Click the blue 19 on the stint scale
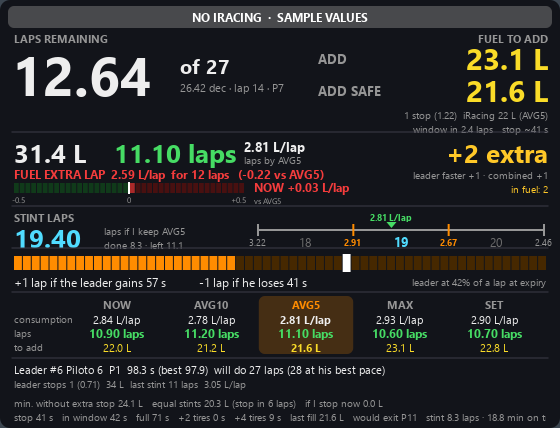The image size is (560, 428). pos(401,243)
